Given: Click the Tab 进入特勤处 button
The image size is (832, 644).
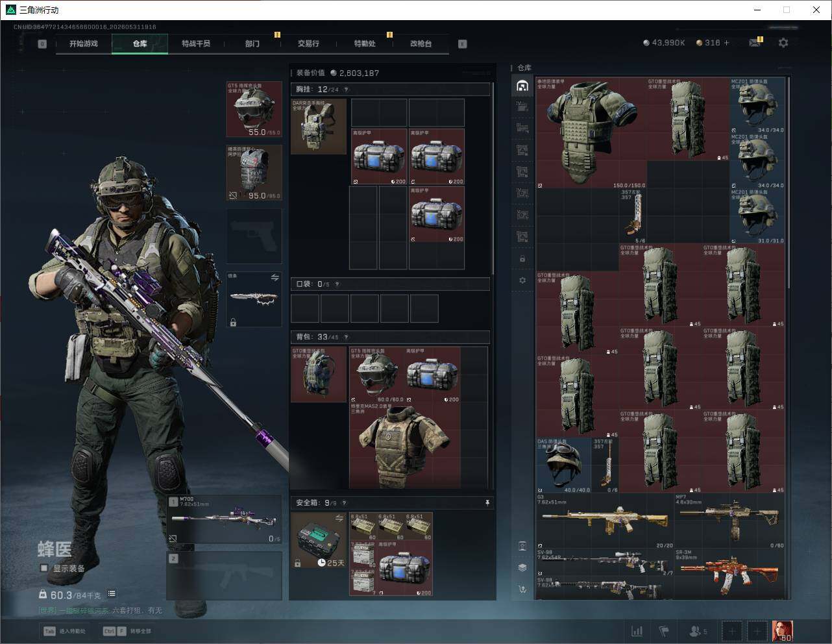Looking at the screenshot, I should (65, 631).
